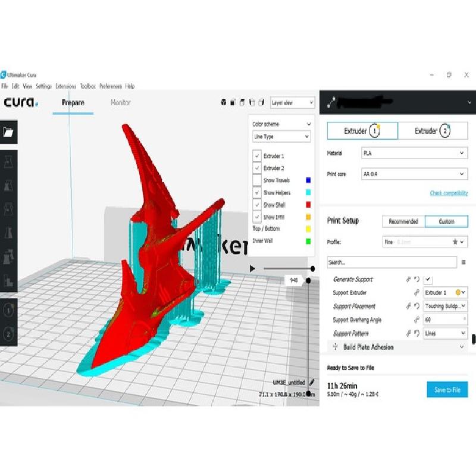Select extruder 2 button in left sidebar
The width and height of the screenshot is (476, 476).
pyautogui.click(x=9, y=334)
